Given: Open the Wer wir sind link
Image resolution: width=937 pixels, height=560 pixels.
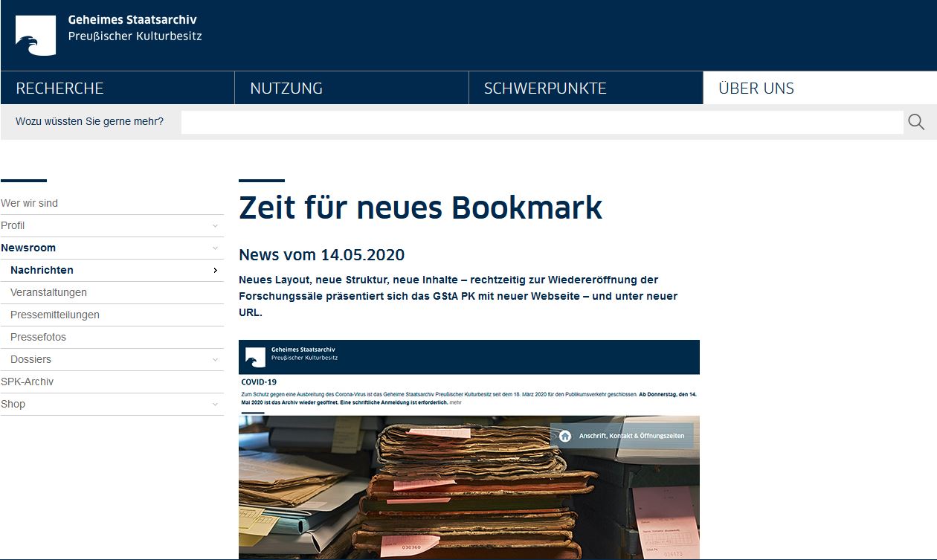Looking at the screenshot, I should (x=30, y=203).
